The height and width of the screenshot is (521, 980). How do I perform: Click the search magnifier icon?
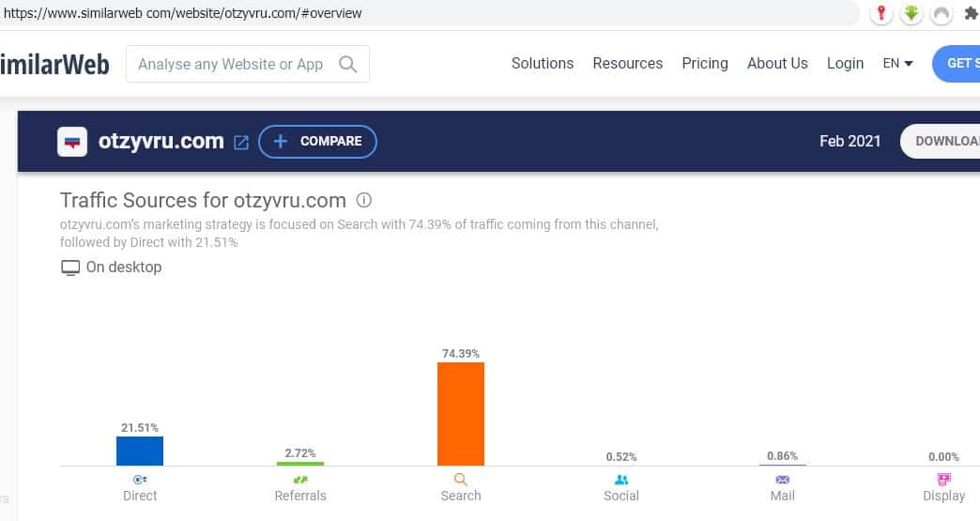tap(348, 64)
